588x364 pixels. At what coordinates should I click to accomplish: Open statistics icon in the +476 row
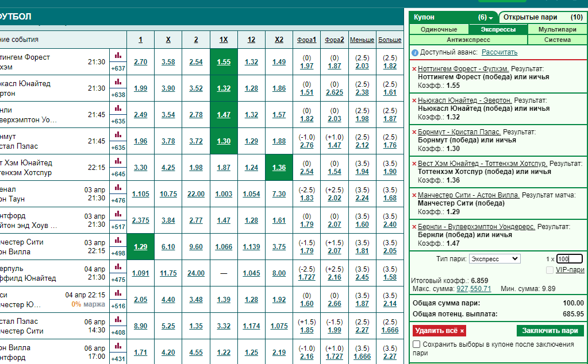coord(118,188)
